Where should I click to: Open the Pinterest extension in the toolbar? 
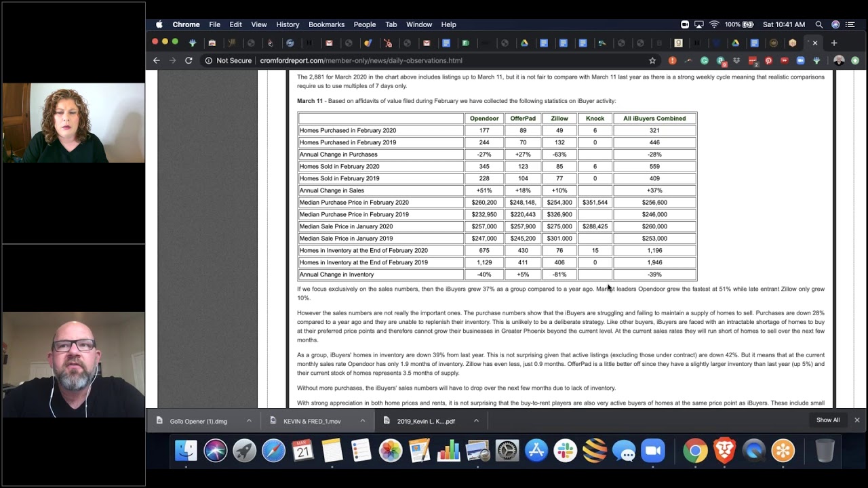pyautogui.click(x=768, y=60)
